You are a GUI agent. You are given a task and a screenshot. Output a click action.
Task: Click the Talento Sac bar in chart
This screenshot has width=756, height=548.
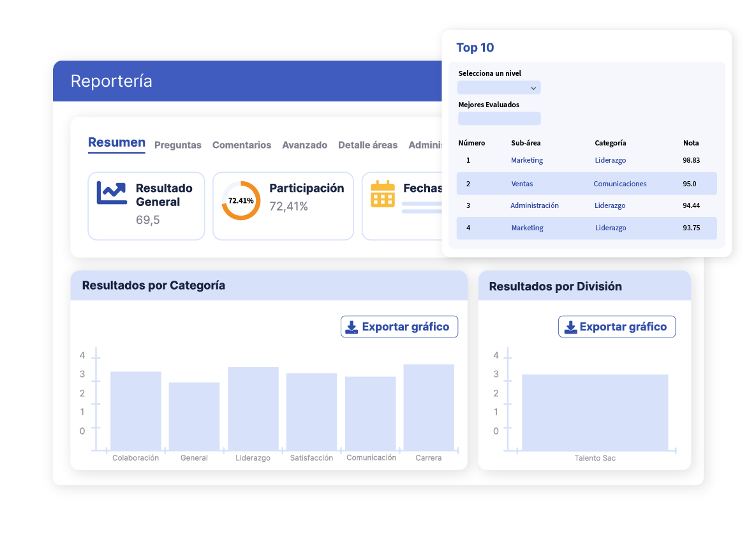(595, 412)
